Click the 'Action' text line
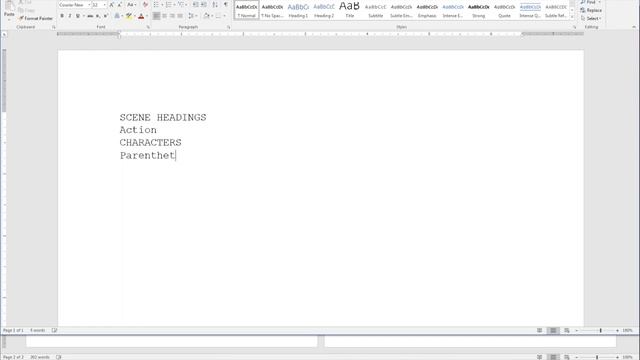640x360 pixels. [138, 130]
